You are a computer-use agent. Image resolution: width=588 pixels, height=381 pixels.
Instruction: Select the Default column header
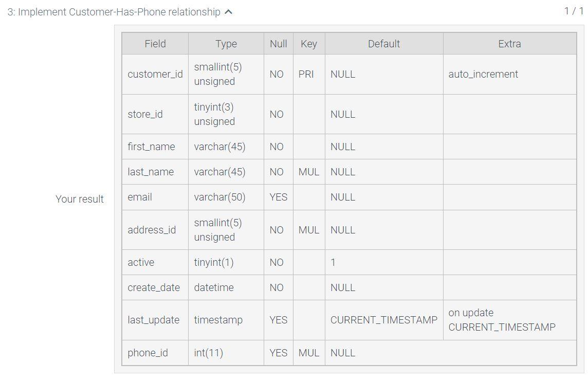[383, 44]
